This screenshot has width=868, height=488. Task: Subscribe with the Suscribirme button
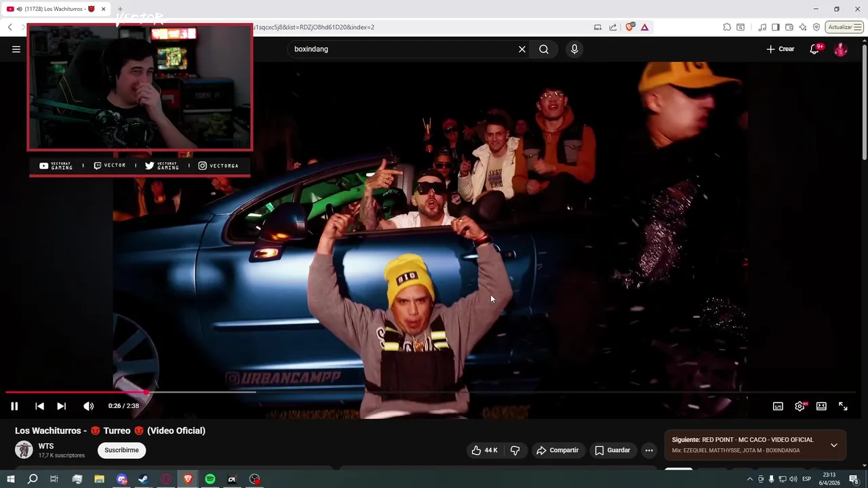pyautogui.click(x=121, y=450)
